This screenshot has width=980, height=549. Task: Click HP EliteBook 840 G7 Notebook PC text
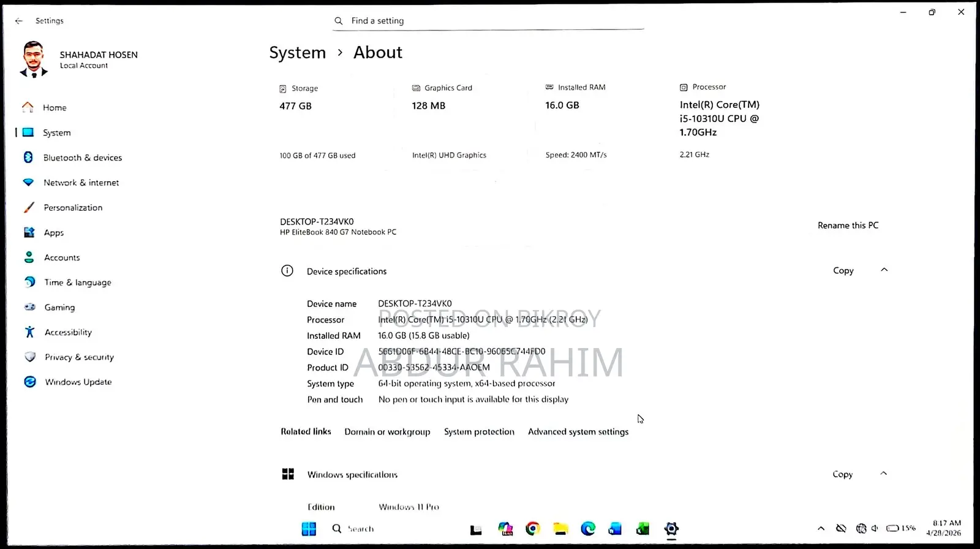tap(338, 232)
